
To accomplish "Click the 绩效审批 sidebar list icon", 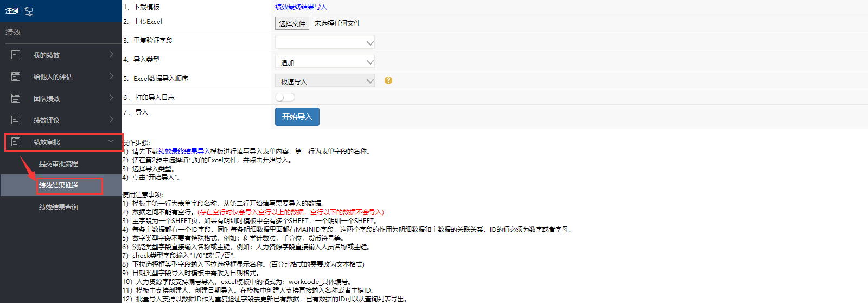I will click(16, 142).
